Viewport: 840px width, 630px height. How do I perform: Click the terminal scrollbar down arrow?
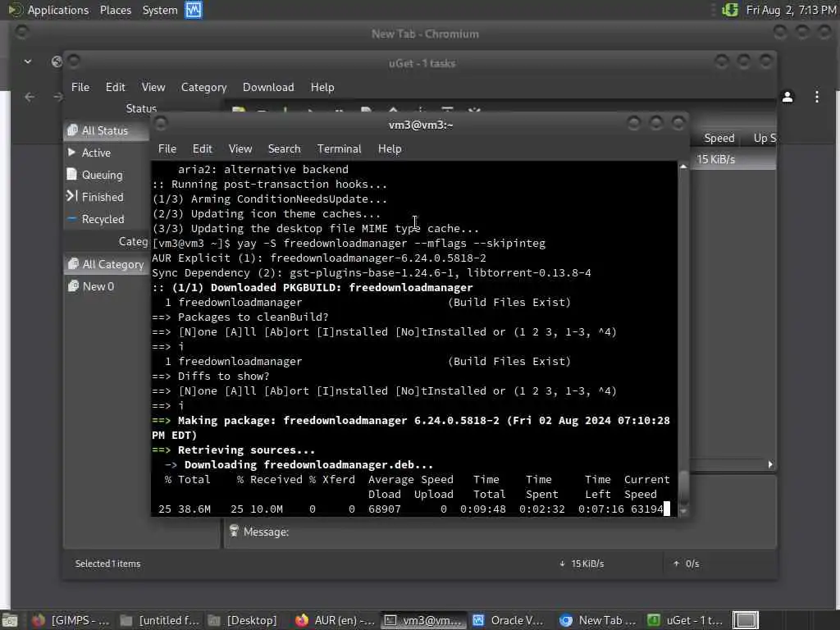(x=683, y=511)
